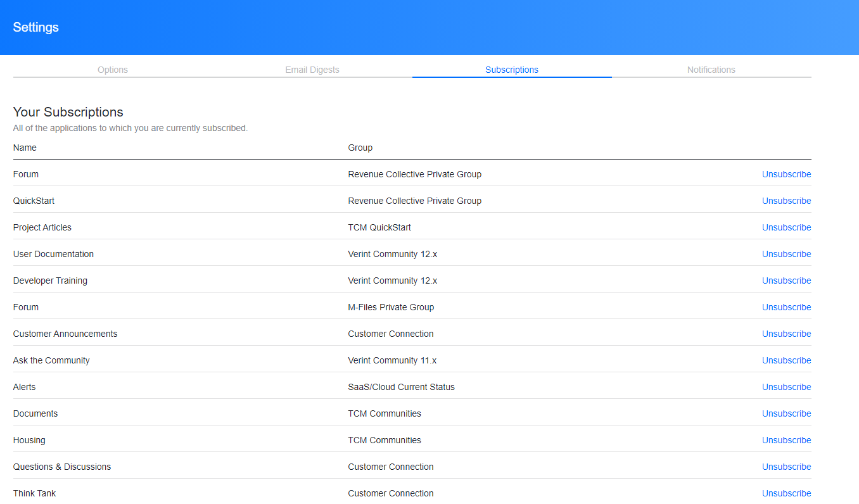Switch to the Options tab
Screen dimensions: 859x504
coord(113,70)
